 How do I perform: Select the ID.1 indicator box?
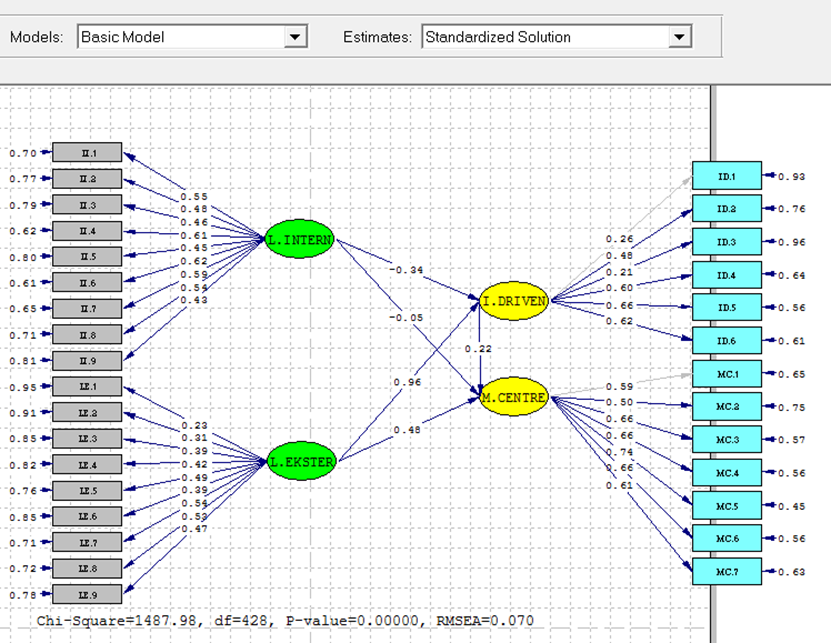click(x=727, y=175)
